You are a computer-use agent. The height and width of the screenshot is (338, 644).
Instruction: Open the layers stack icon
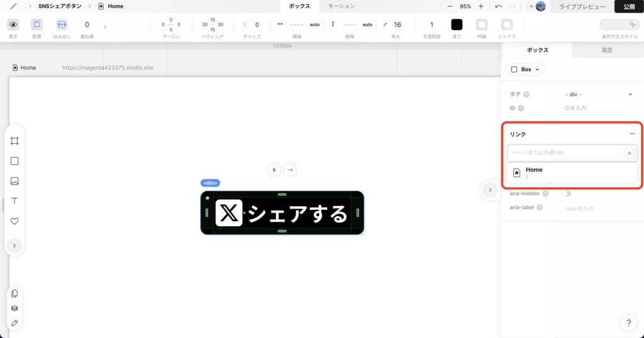(14, 308)
